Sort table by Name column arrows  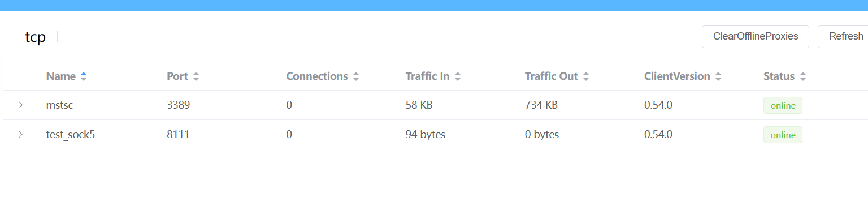click(x=84, y=76)
